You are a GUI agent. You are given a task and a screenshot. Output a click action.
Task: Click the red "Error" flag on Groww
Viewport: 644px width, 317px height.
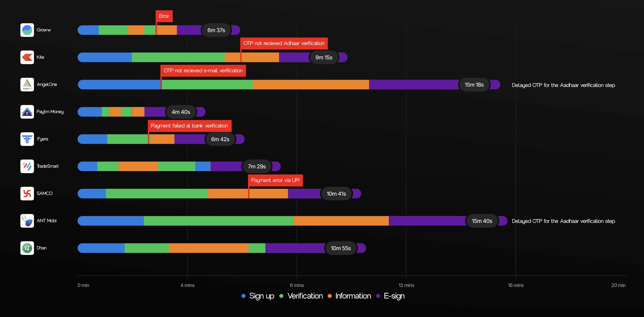(x=164, y=16)
